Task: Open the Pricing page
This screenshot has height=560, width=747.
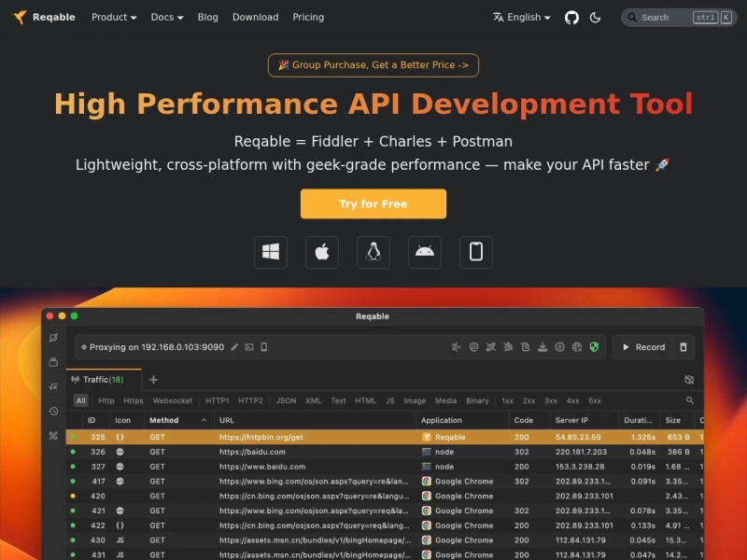Action: [x=308, y=17]
